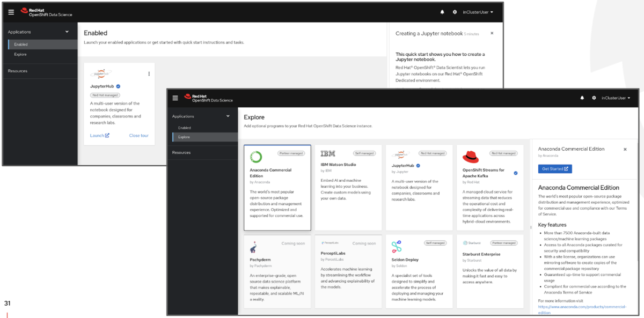Viewport: 644px width, 318px height.
Task: Click verified badge on OpenShift Streams card
Action: 516,173
